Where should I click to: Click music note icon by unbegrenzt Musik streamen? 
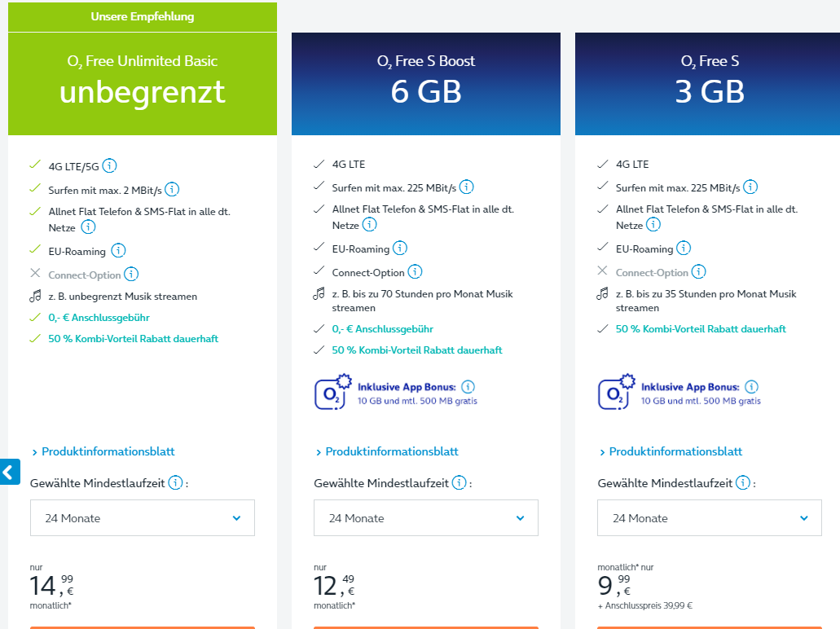[35, 296]
